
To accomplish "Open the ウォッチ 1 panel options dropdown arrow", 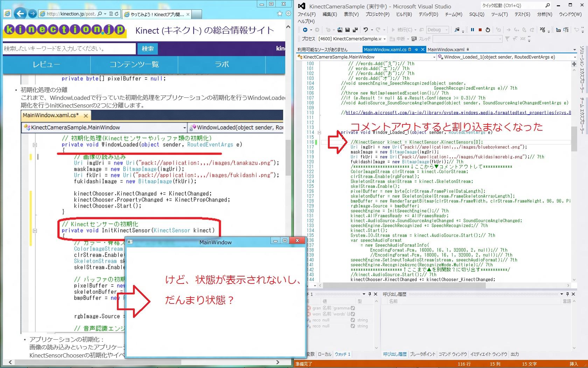I will (364, 294).
